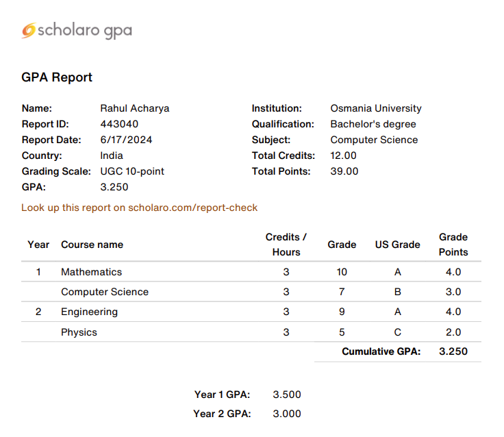Viewport: 504px width, 437px height.
Task: Click the Year 2 GPA value 3.000
Action: tap(286, 414)
